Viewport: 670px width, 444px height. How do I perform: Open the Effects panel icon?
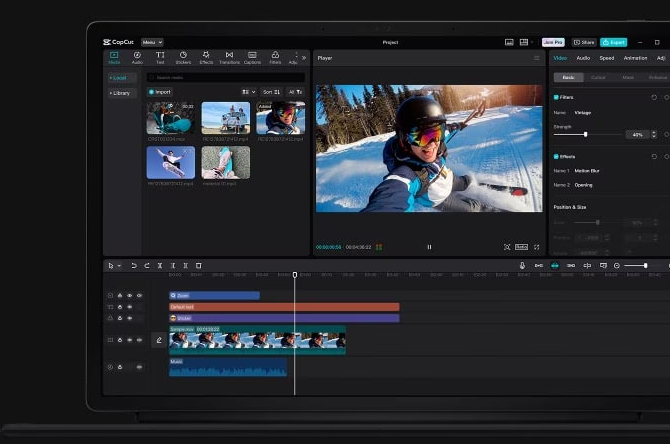pyautogui.click(x=206, y=57)
